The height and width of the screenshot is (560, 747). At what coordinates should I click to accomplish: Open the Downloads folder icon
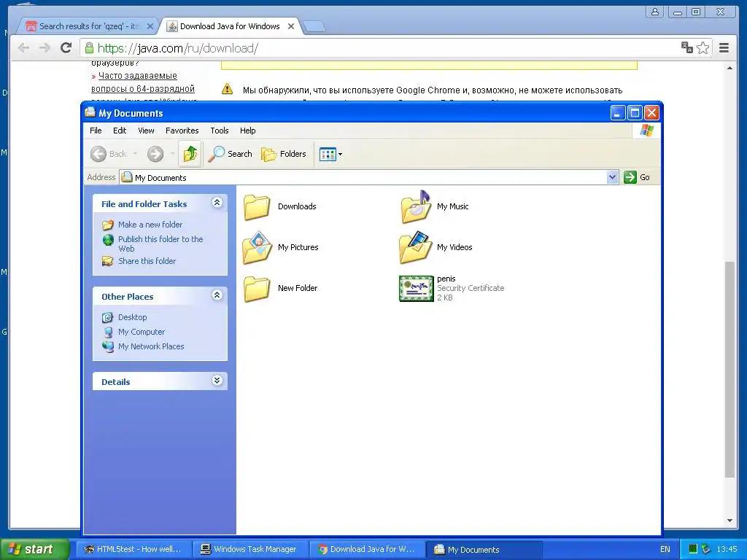257,206
